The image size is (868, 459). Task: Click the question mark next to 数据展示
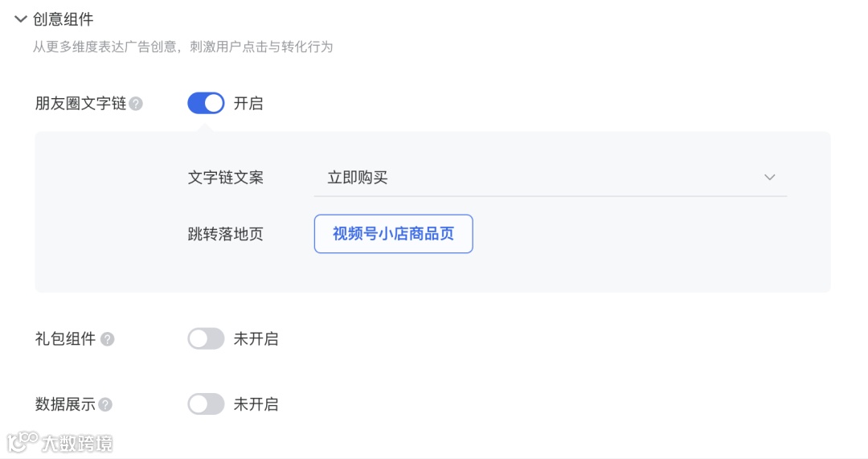click(x=105, y=404)
